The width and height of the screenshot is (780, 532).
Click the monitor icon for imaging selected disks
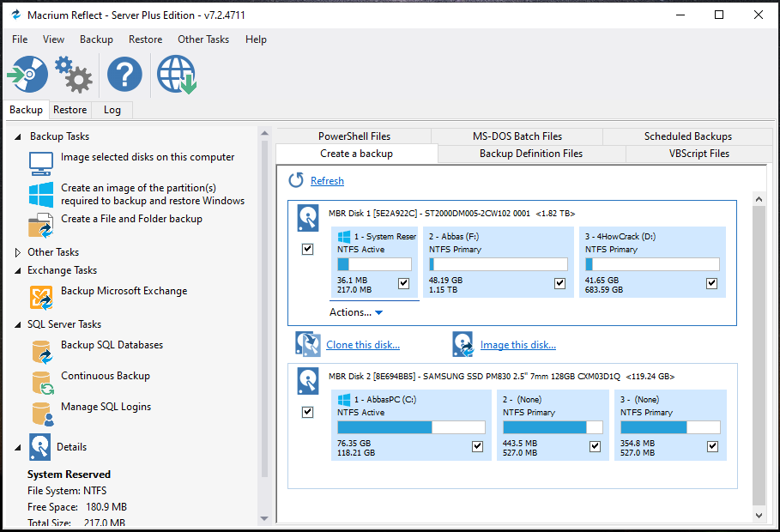coord(41,164)
